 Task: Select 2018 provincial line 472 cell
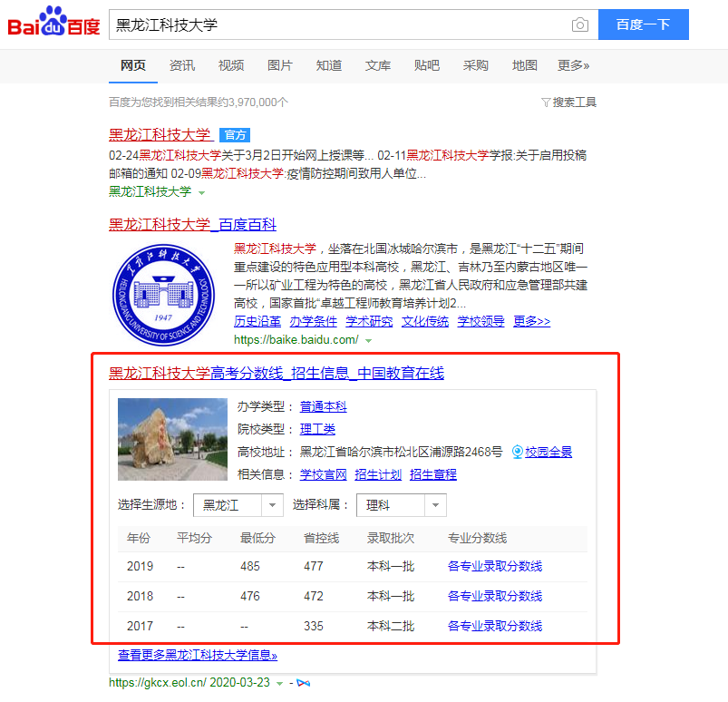tap(314, 596)
